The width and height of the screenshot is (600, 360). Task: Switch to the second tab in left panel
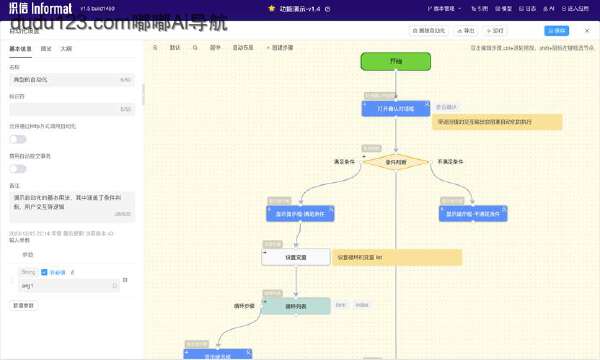[x=46, y=49]
